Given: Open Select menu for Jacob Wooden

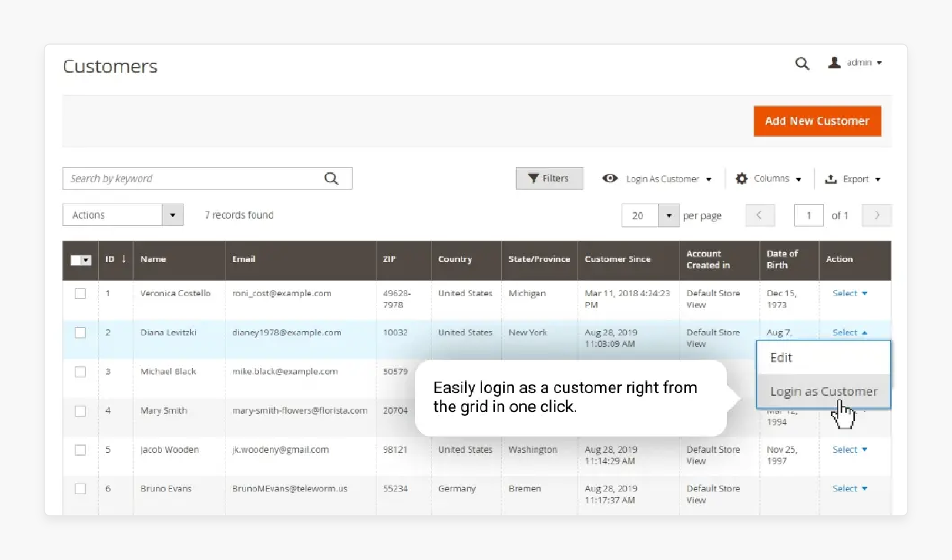Looking at the screenshot, I should pos(850,449).
